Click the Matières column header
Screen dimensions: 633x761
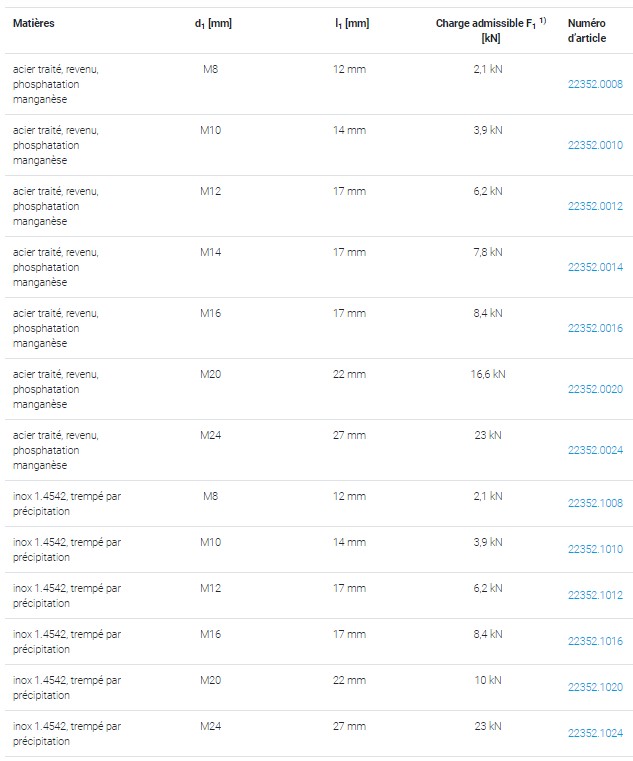33,23
